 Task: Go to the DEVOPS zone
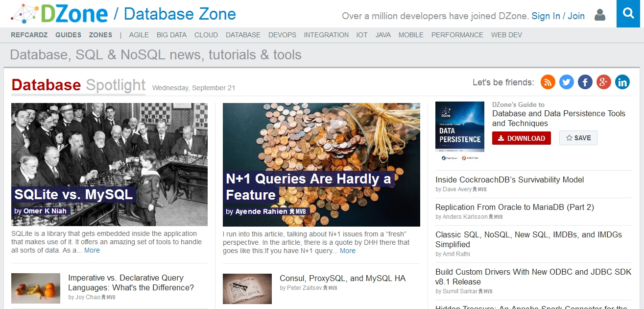pyautogui.click(x=282, y=35)
